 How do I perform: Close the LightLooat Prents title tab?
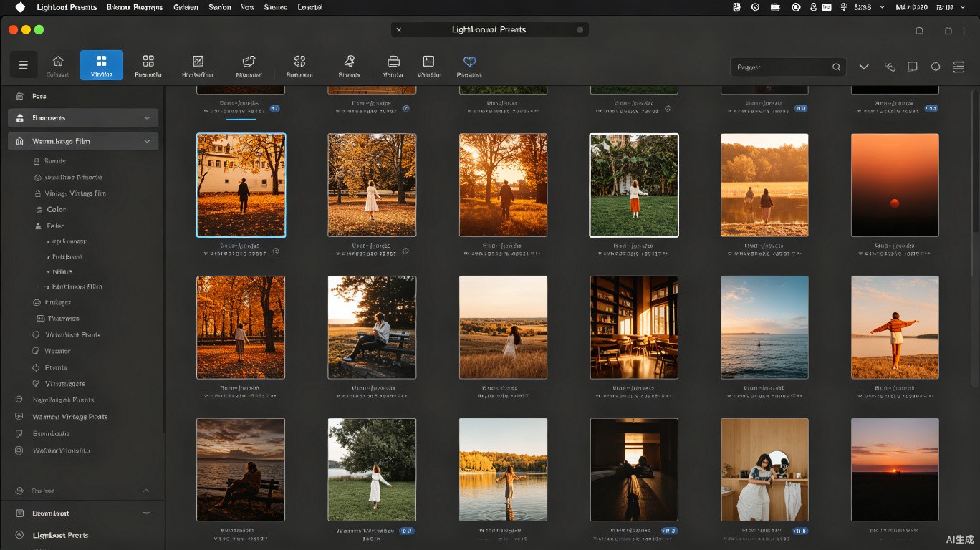click(399, 30)
